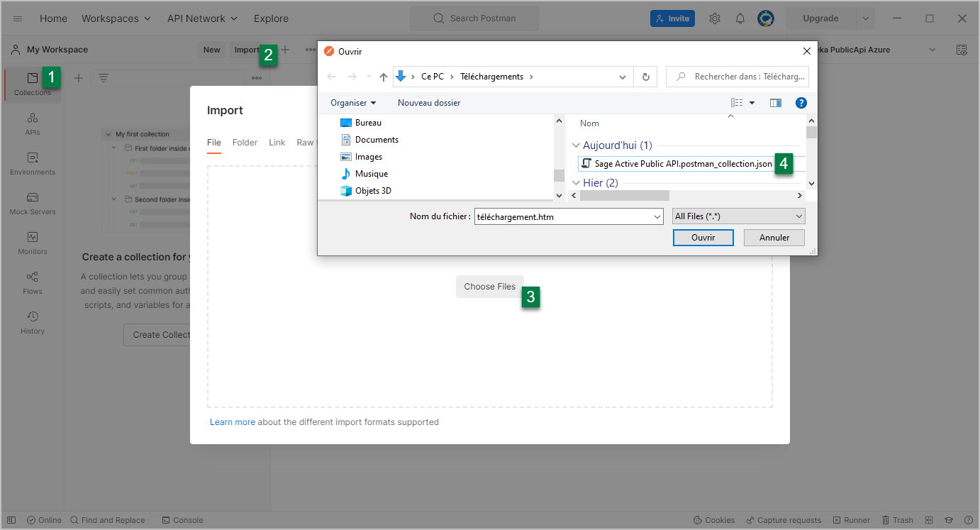Open Find and Replace
The height and width of the screenshot is (530, 980).
coord(107,520)
